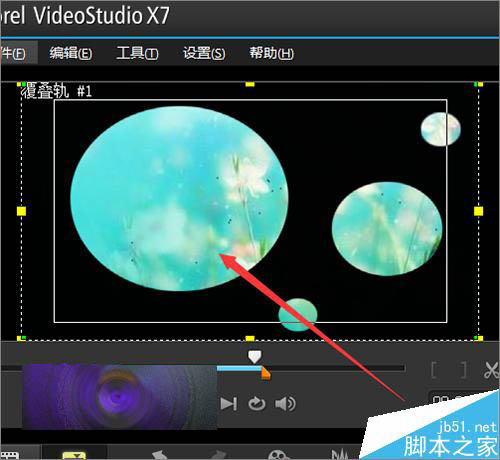Click the top center yellow resize handle
The image size is (500, 460).
tap(250, 84)
